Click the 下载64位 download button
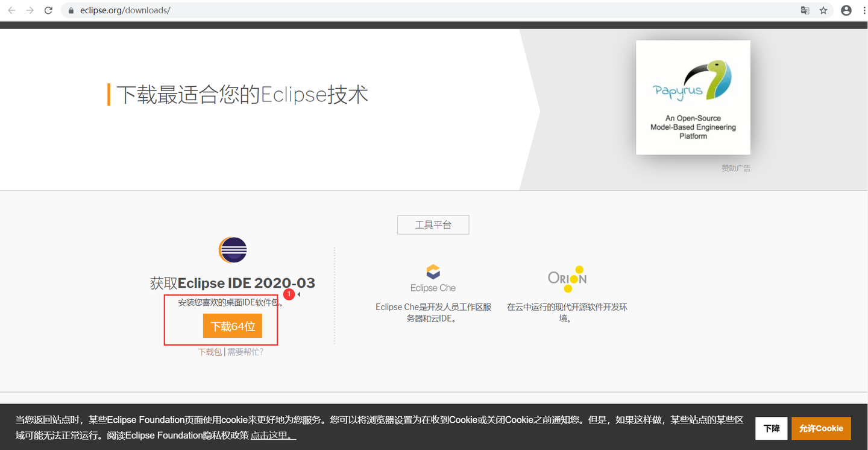The height and width of the screenshot is (450, 868). point(234,326)
